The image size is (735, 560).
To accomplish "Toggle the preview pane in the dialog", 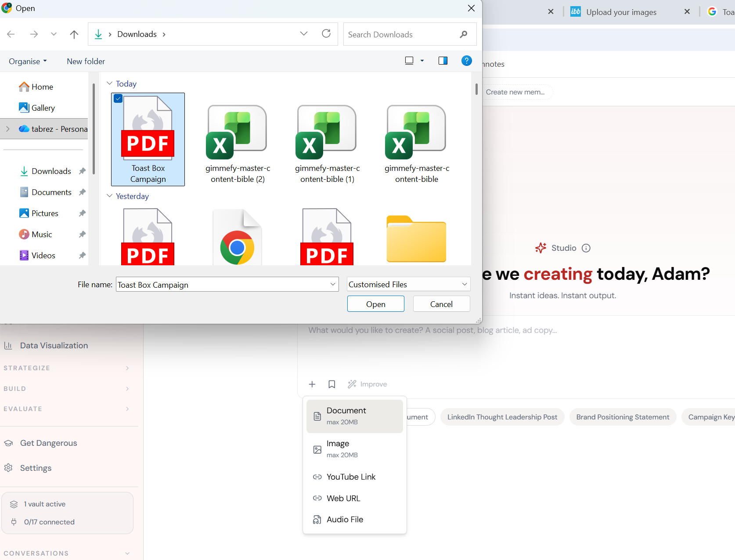I will (443, 61).
